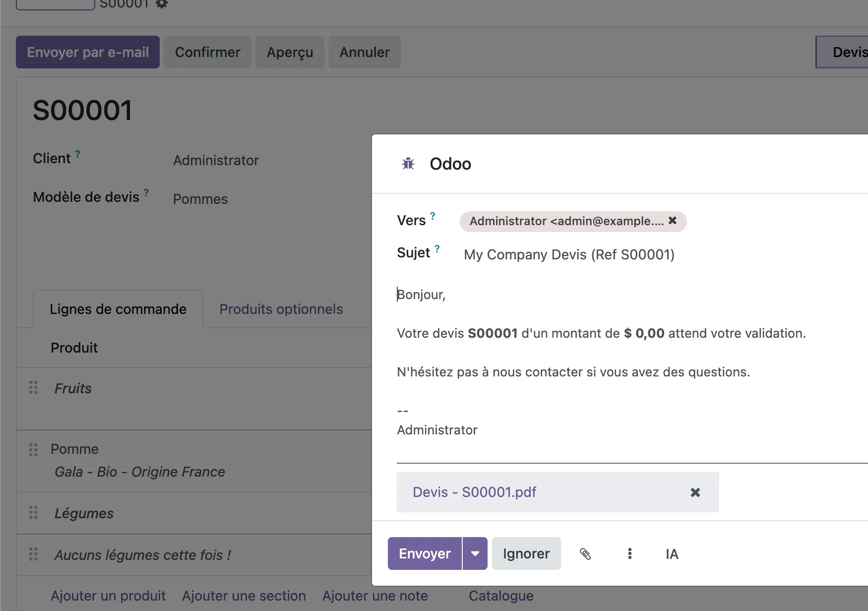The width and height of the screenshot is (868, 611).
Task: Click the help question mark beside Client
Action: click(x=77, y=154)
